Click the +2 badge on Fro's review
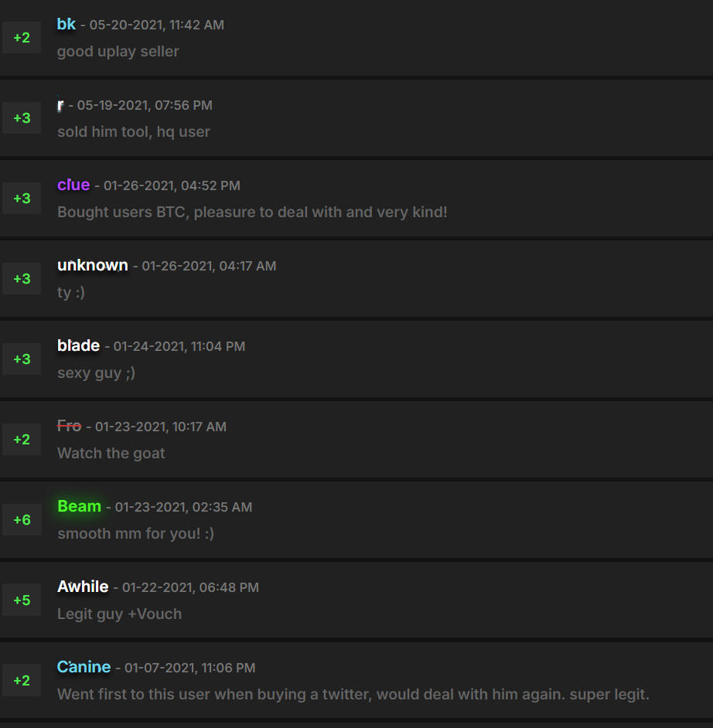Viewport: 713px width, 728px height. tap(22, 439)
